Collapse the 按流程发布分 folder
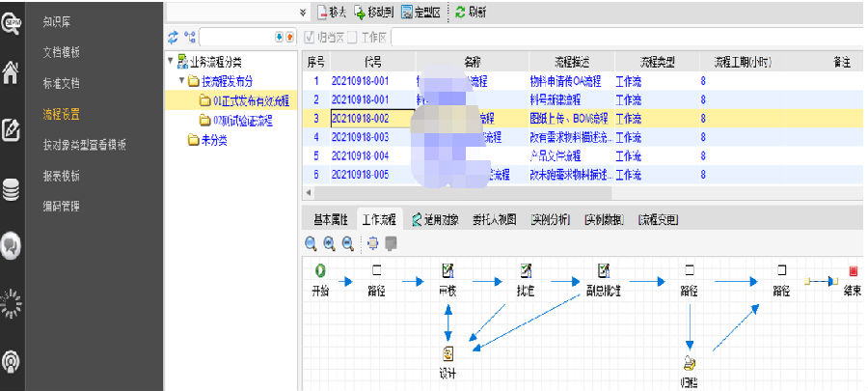This screenshot has width=868, height=391. 181,81
